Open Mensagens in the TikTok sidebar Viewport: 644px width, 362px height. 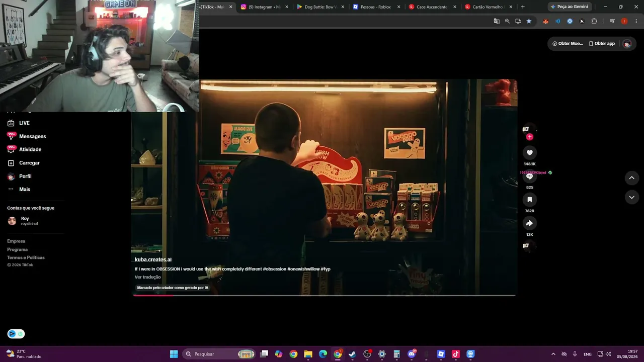(x=27, y=136)
